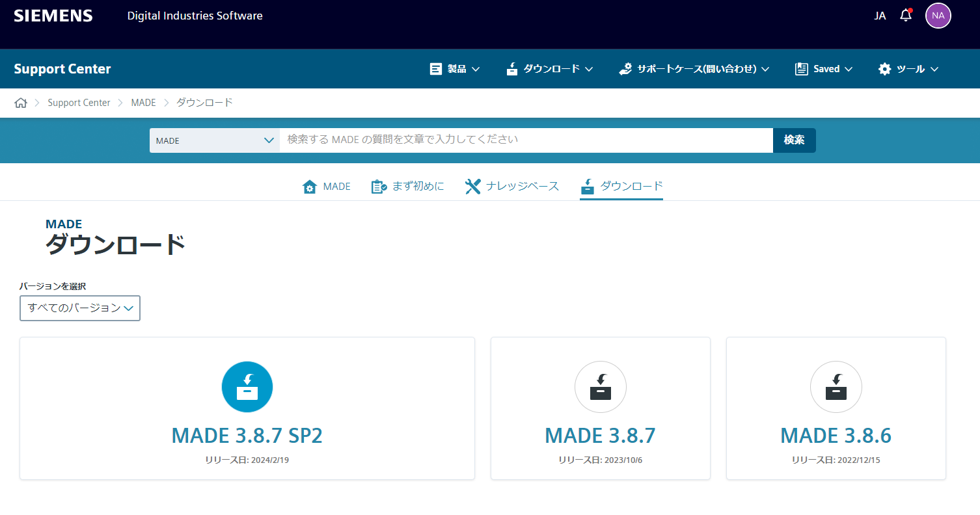Click the 検索 search button
Image resolution: width=980 pixels, height=515 pixels.
point(794,140)
